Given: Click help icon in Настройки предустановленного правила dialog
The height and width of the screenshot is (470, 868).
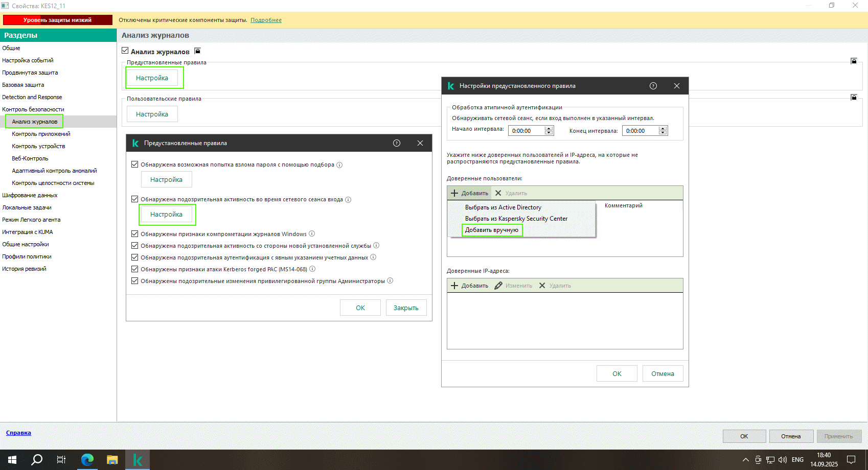Looking at the screenshot, I should [x=653, y=86].
